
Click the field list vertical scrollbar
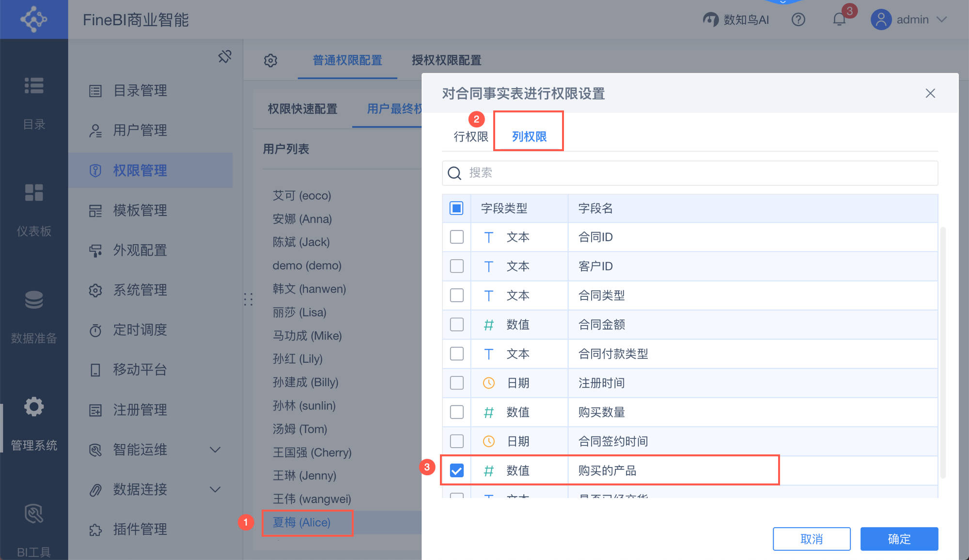(x=942, y=352)
